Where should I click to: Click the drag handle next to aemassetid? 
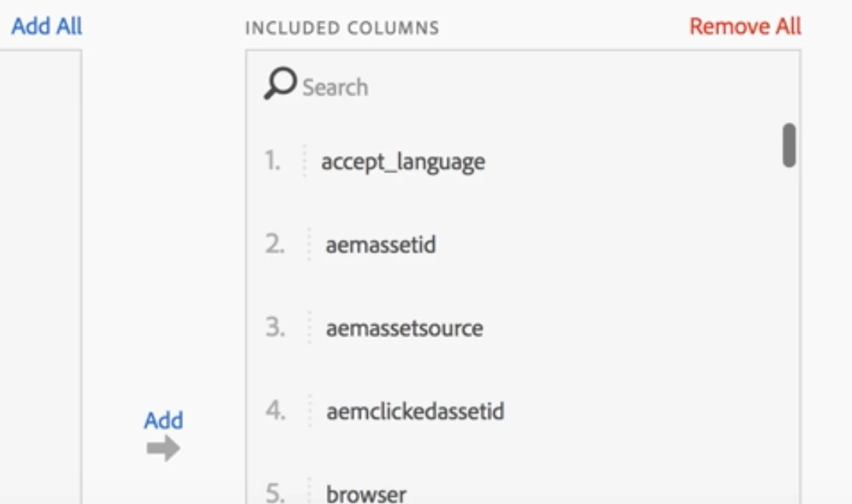(x=310, y=245)
